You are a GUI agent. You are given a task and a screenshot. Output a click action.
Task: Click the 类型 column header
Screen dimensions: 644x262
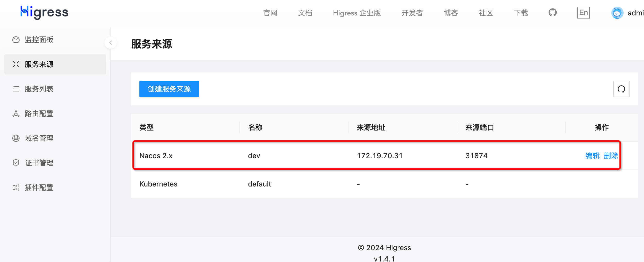[x=147, y=127]
